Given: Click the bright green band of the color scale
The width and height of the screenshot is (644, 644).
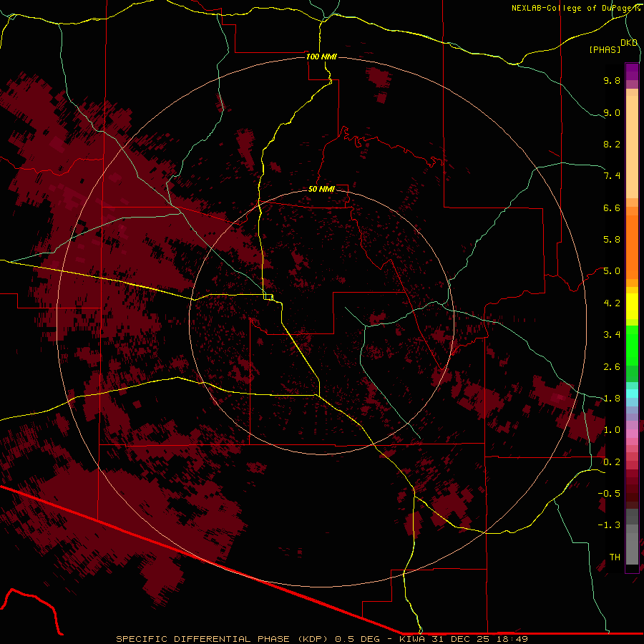Looking at the screenshot, I should pos(632,345).
